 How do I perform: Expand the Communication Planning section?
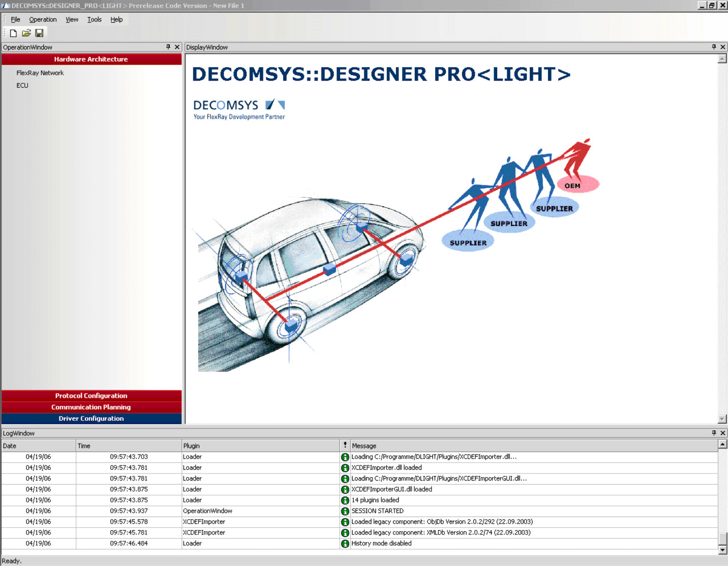tap(92, 407)
